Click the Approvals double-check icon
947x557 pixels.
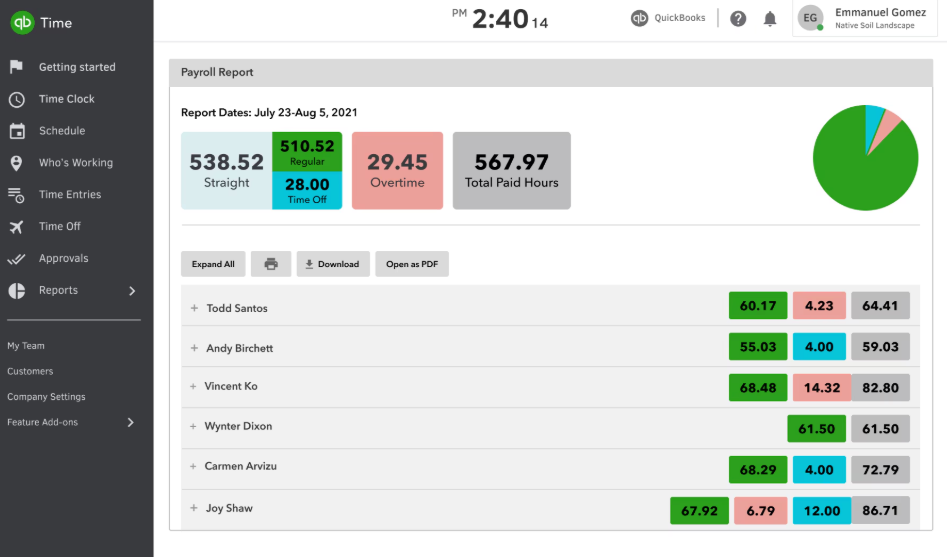coord(16,259)
